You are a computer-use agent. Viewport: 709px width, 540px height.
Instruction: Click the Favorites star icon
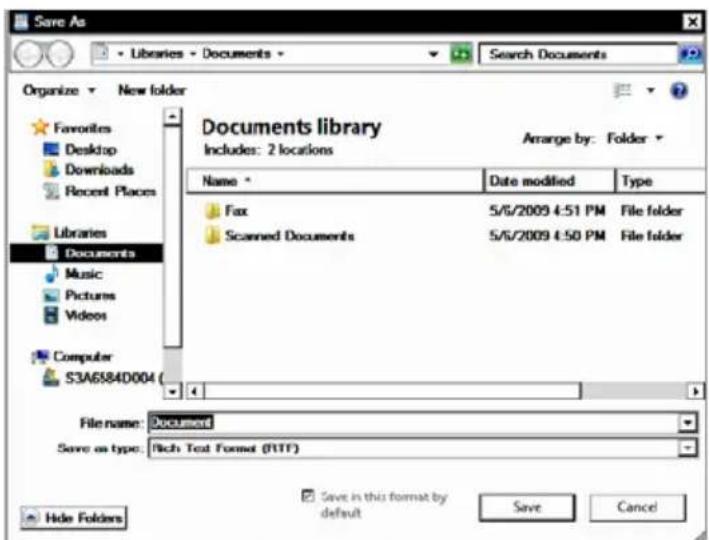tap(40, 127)
